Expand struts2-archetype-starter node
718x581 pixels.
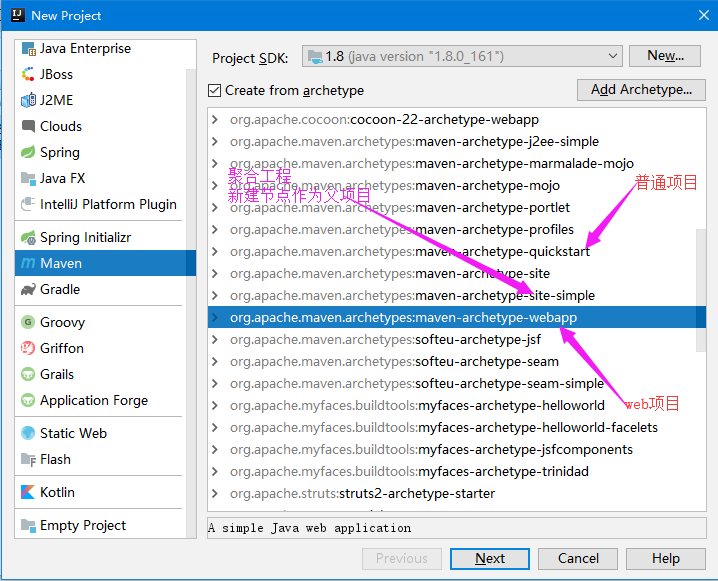(x=215, y=493)
